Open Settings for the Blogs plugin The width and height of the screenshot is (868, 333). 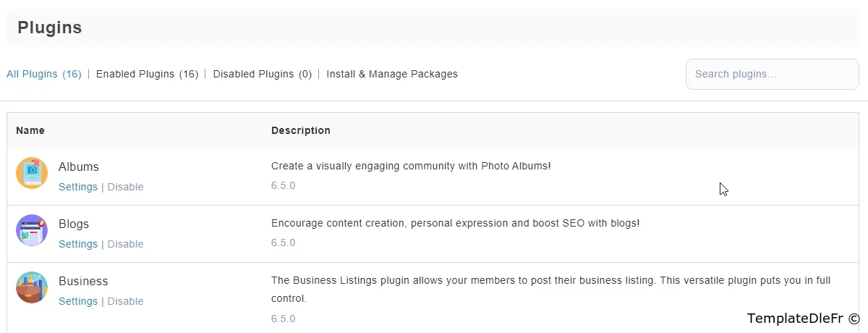pos(78,244)
